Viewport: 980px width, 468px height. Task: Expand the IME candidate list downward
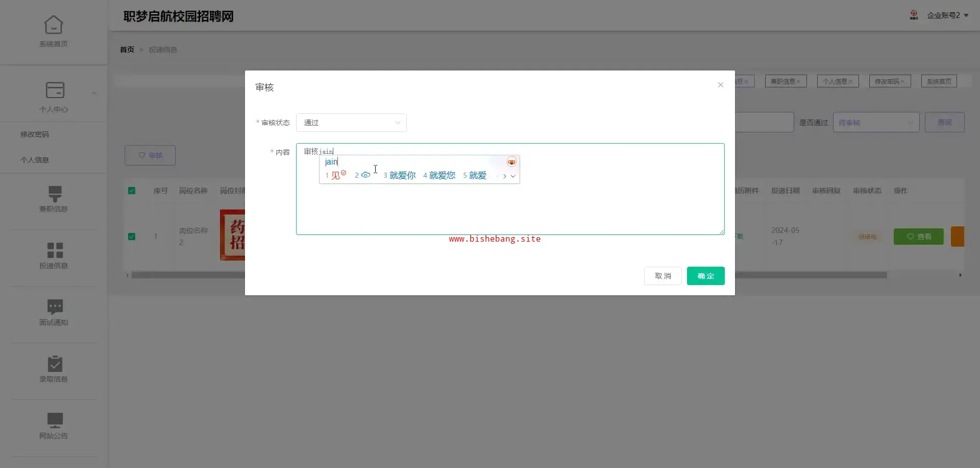point(513,176)
